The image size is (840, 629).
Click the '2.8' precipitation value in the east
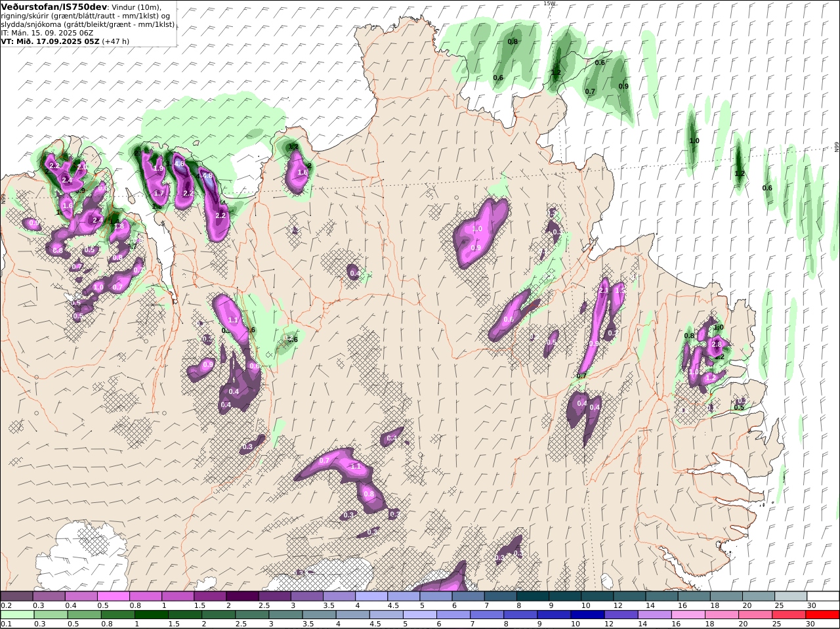717,344
